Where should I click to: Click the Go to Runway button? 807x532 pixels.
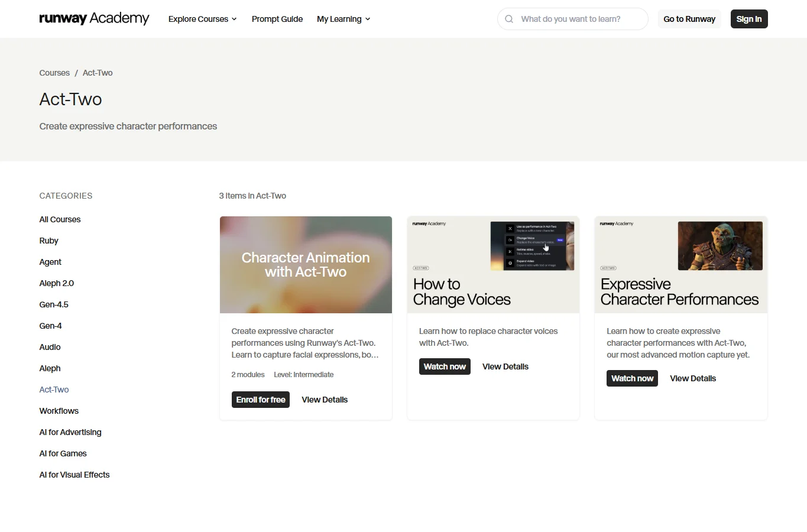(689, 19)
